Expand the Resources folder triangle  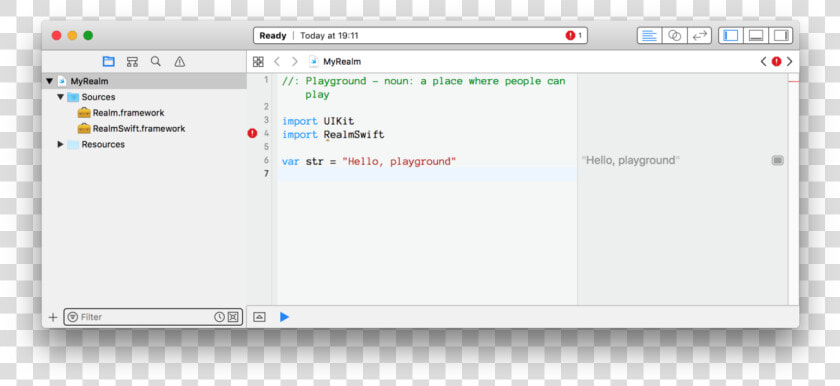pos(61,145)
